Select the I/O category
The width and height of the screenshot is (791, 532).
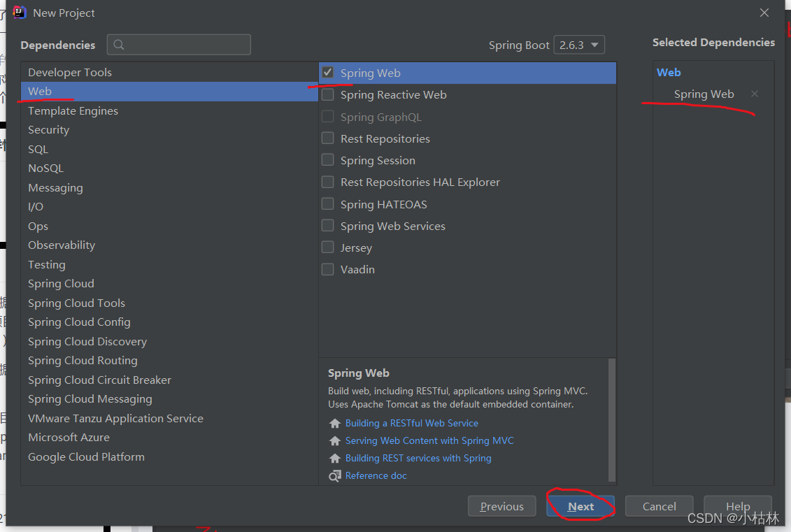169,207
